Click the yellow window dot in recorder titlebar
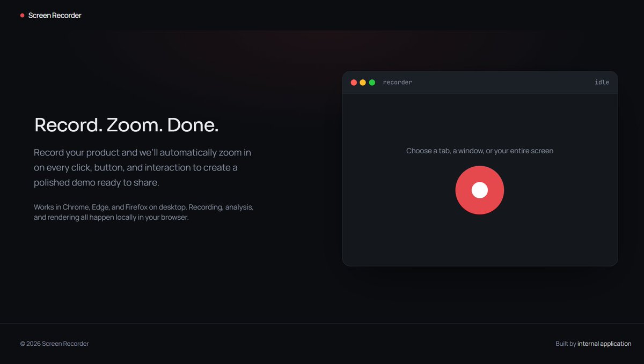This screenshot has width=644, height=364. (363, 83)
